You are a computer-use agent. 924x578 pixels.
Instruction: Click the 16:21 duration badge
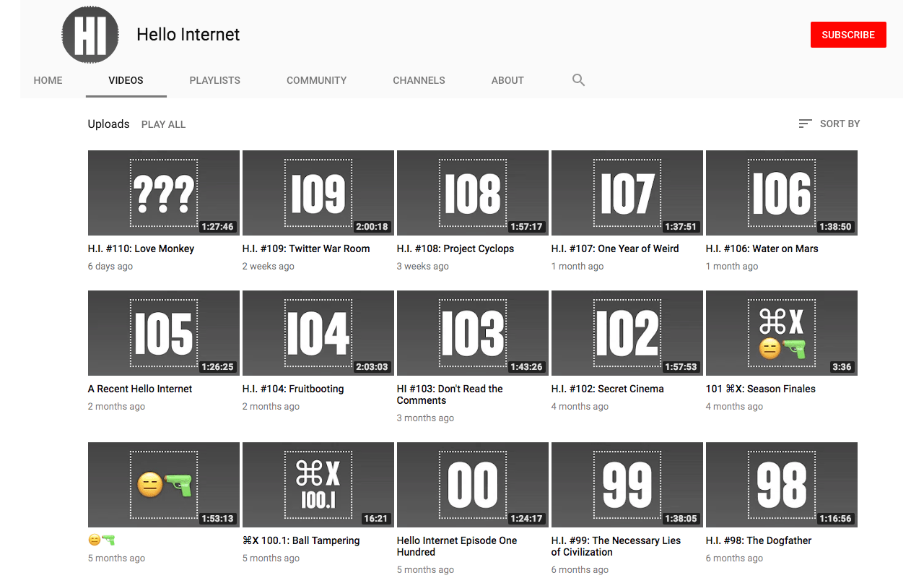tap(377, 519)
